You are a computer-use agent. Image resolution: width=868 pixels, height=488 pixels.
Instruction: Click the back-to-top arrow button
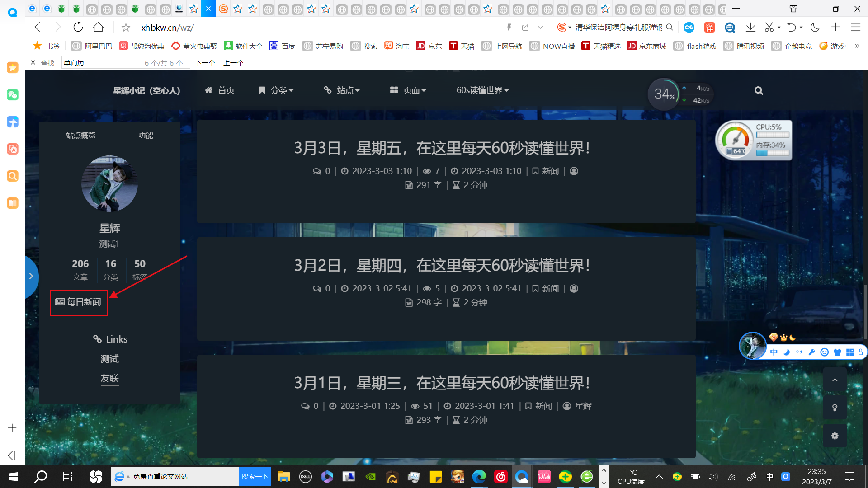[835, 380]
